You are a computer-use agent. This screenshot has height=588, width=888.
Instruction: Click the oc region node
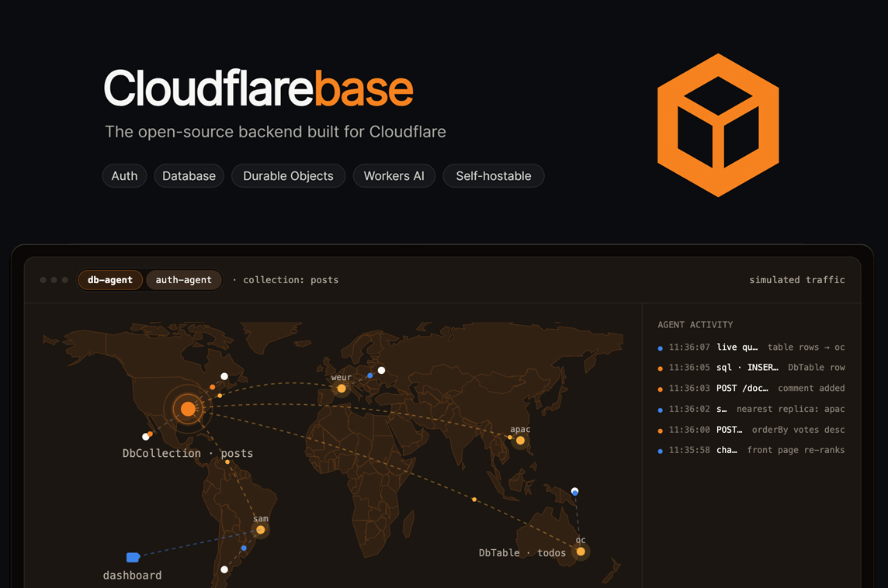coord(581,552)
